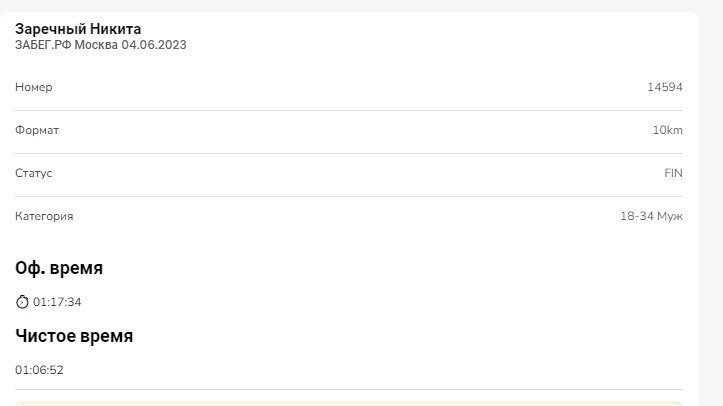Click the Оф. время heading
This screenshot has width=723, height=406.
[x=59, y=268]
